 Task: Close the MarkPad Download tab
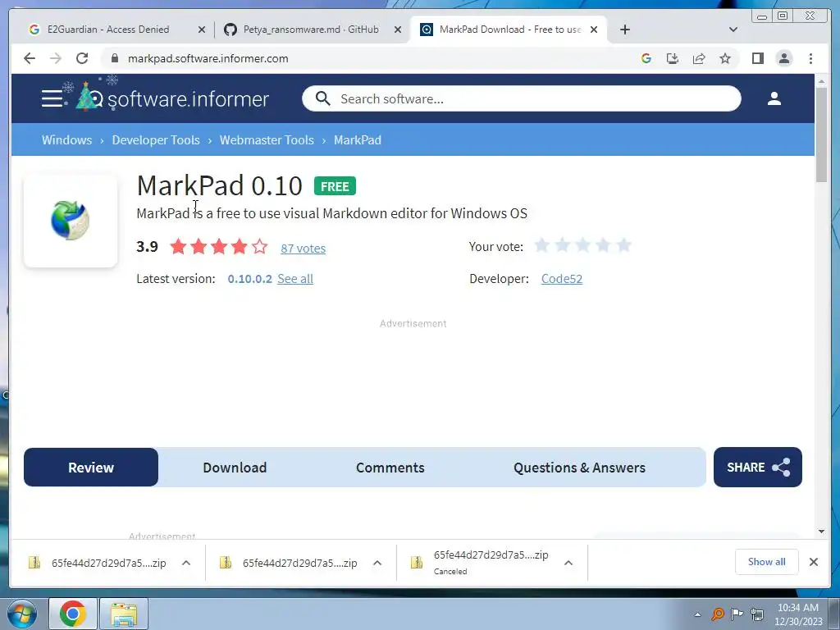coord(594,30)
